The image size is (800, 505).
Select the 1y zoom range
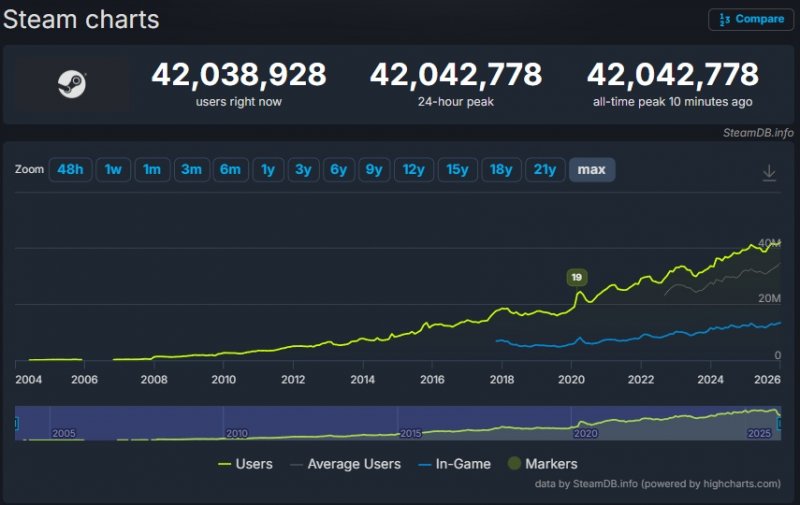(x=268, y=169)
